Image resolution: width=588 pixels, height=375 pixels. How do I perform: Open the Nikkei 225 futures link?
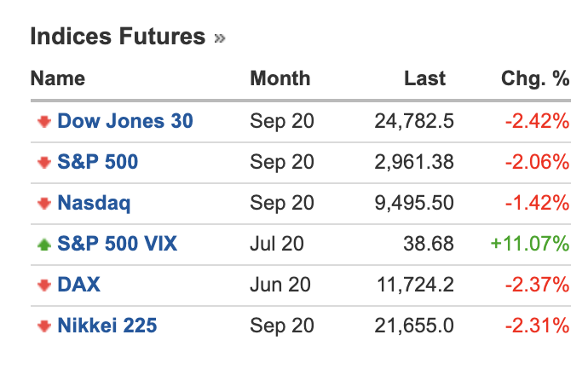click(x=107, y=326)
